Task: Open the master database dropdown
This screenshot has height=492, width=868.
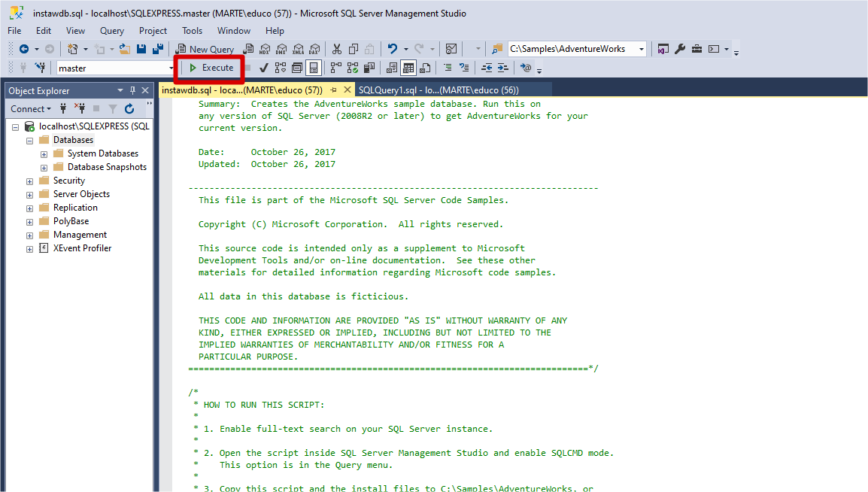Action: click(x=171, y=68)
